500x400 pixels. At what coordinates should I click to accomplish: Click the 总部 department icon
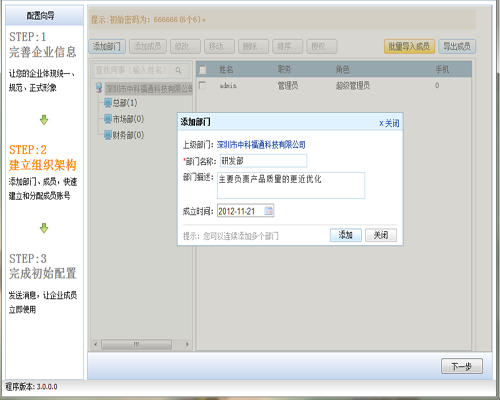pos(108,103)
